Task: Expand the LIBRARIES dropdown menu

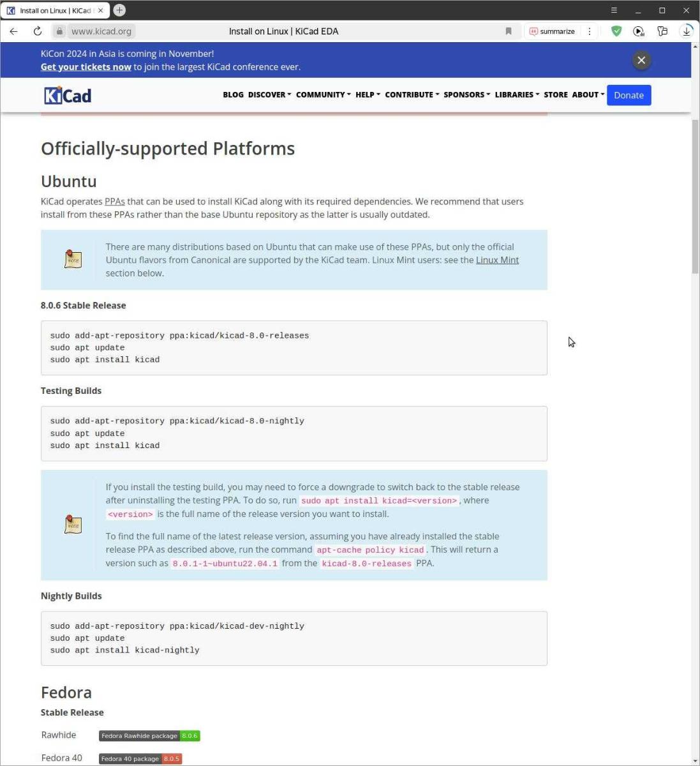Action: (x=517, y=94)
